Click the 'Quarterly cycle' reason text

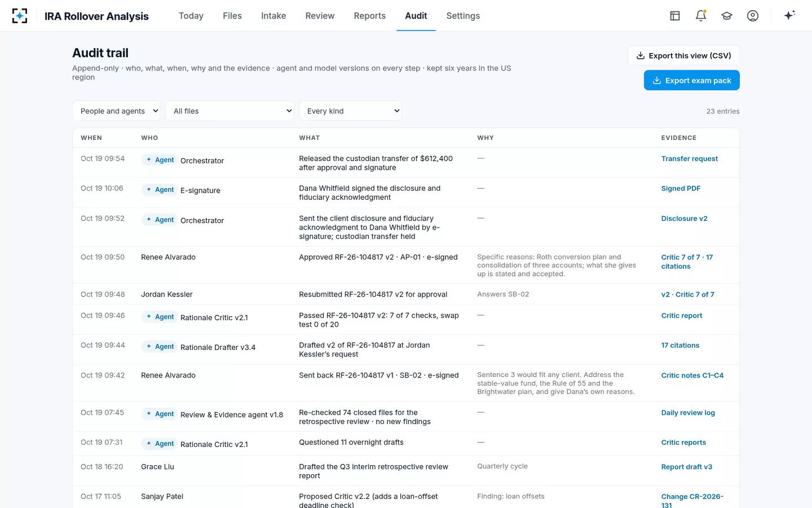coord(502,466)
